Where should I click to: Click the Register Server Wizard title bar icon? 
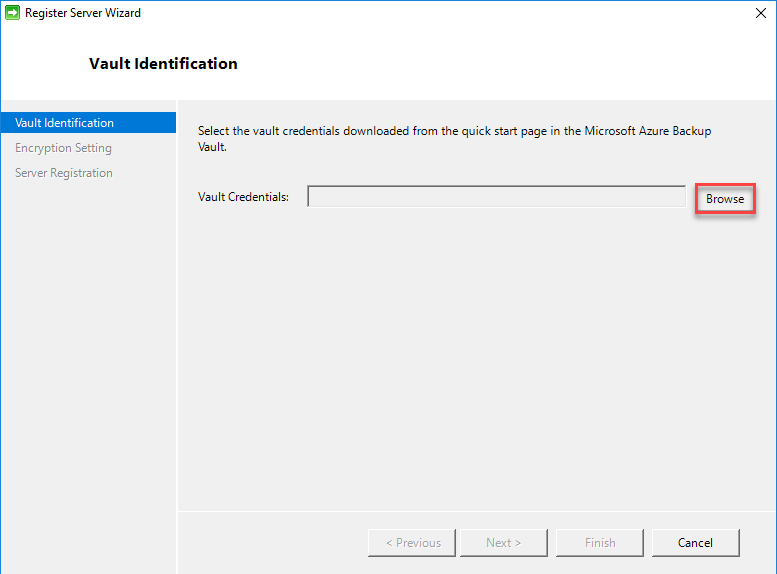(13, 13)
